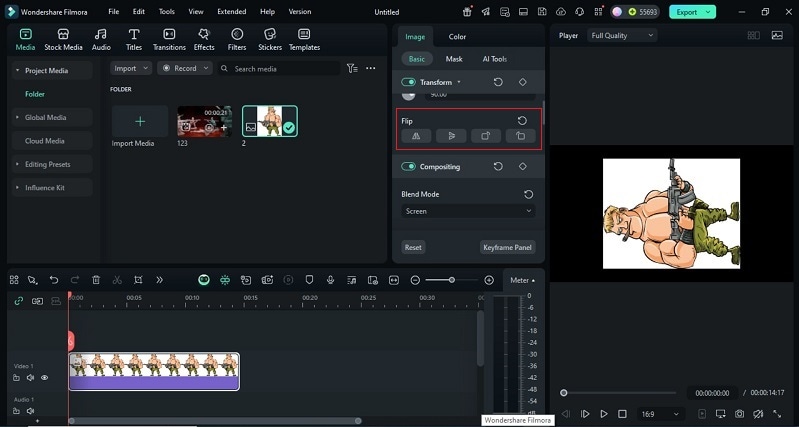Click the Search media field
Viewport: 799px width, 427px height.
pos(279,68)
